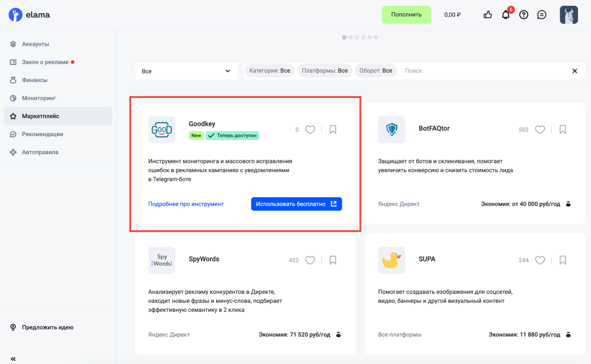Open the Платформы filter chip
The image size is (591, 364).
click(325, 71)
